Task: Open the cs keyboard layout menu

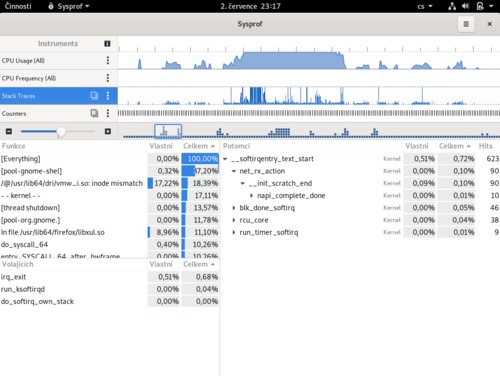Action: point(425,6)
